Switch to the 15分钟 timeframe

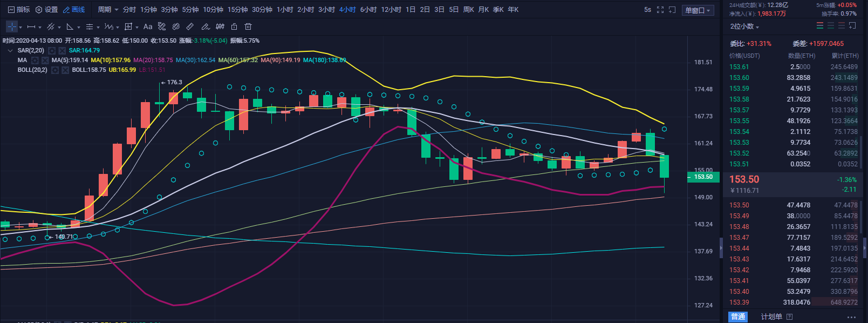click(x=237, y=10)
